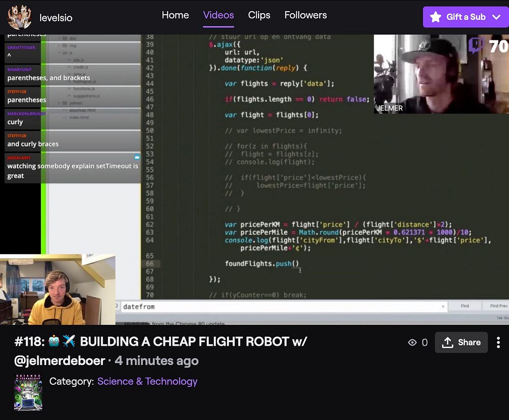
Task: Click the JAKEACASEY username in chat
Action: (x=19, y=158)
